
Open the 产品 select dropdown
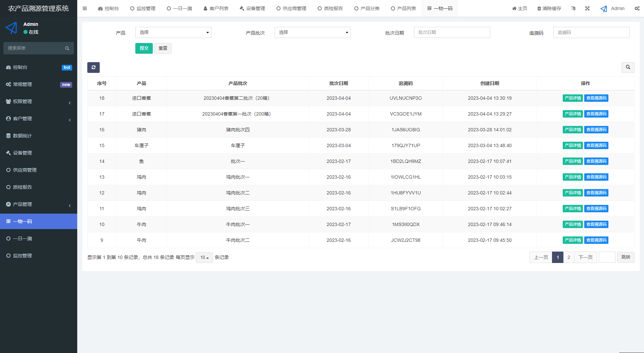(x=173, y=33)
